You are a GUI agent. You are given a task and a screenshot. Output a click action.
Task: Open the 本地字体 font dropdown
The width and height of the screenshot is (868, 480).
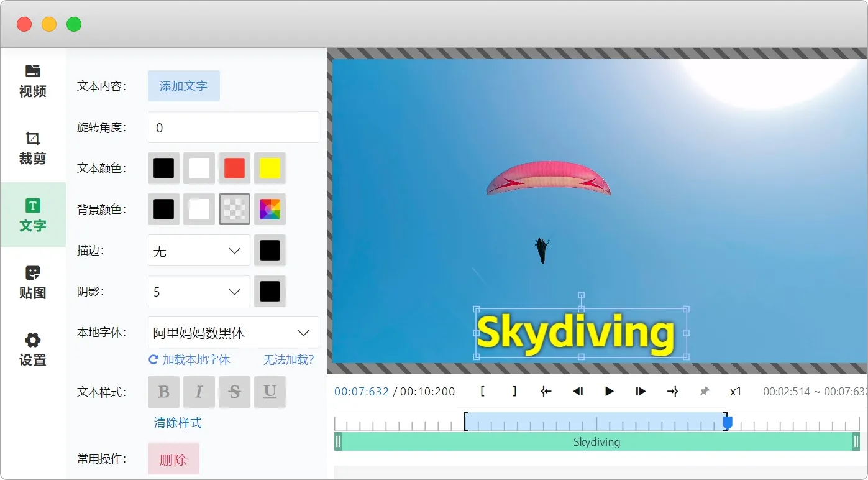(234, 333)
